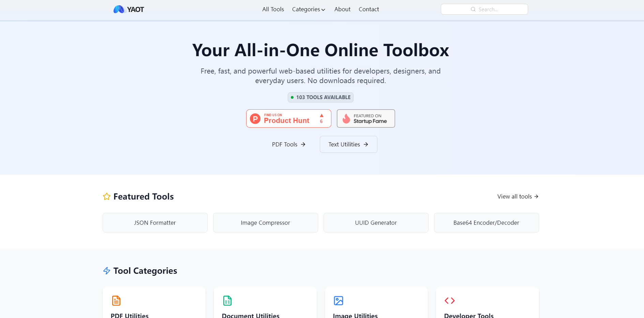Click the star icon beside Featured Tools
The image size is (644, 318).
pyautogui.click(x=106, y=196)
